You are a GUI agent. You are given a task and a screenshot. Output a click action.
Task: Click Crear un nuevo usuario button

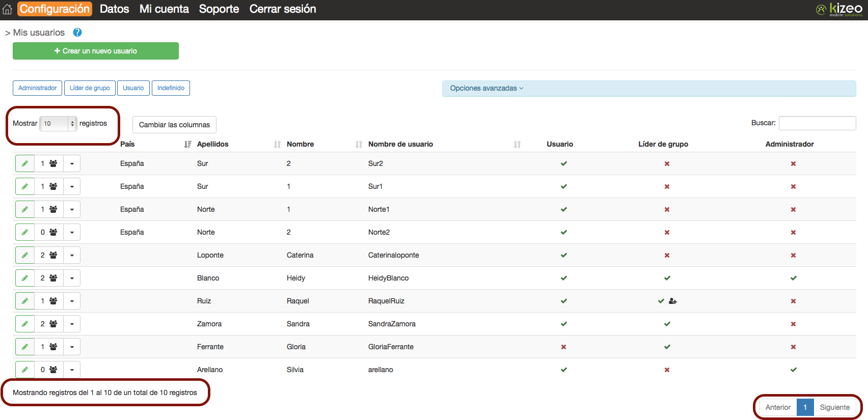(x=96, y=51)
